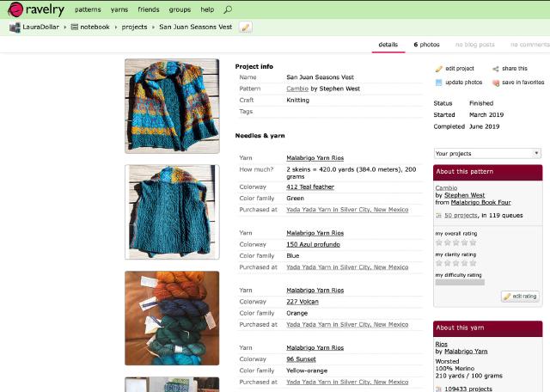Click the LauraDollar breadcrumb name
Image resolution: width=550 pixels, height=392 pixels.
click(x=40, y=27)
